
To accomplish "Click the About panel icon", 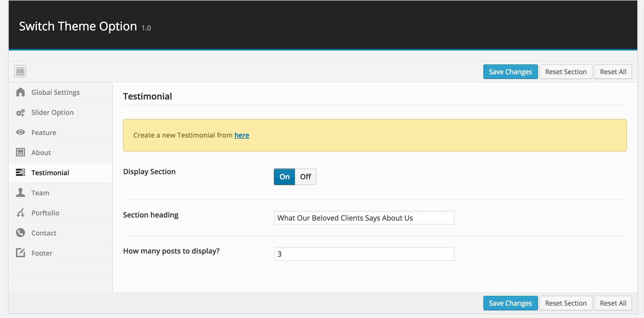I will click(20, 153).
